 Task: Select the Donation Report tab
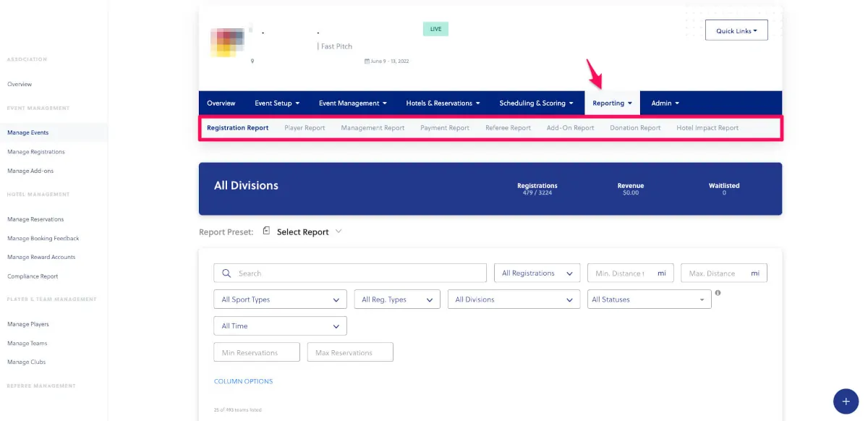[635, 128]
